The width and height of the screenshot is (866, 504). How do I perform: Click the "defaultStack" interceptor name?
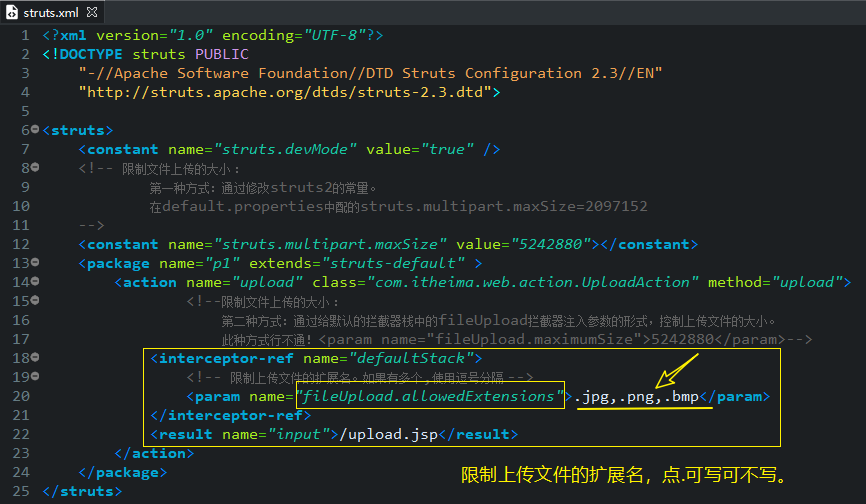(411, 358)
